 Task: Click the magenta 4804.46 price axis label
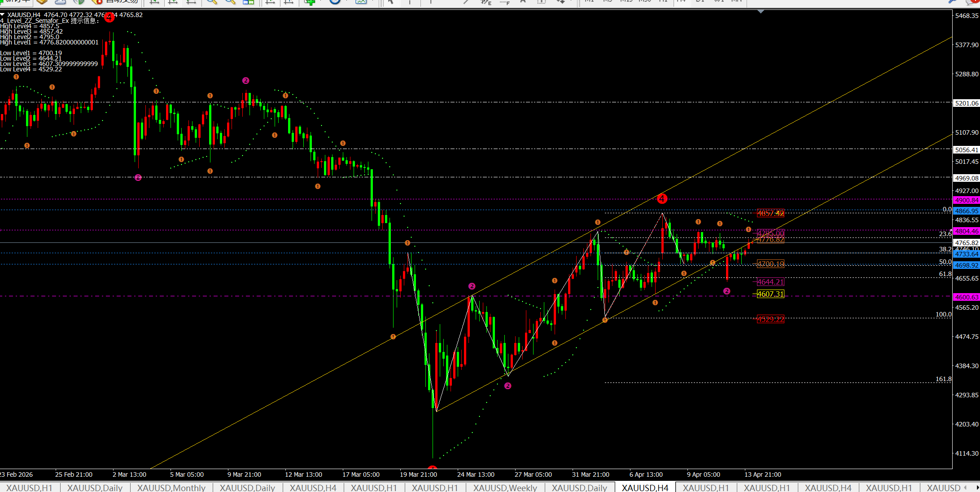966,231
